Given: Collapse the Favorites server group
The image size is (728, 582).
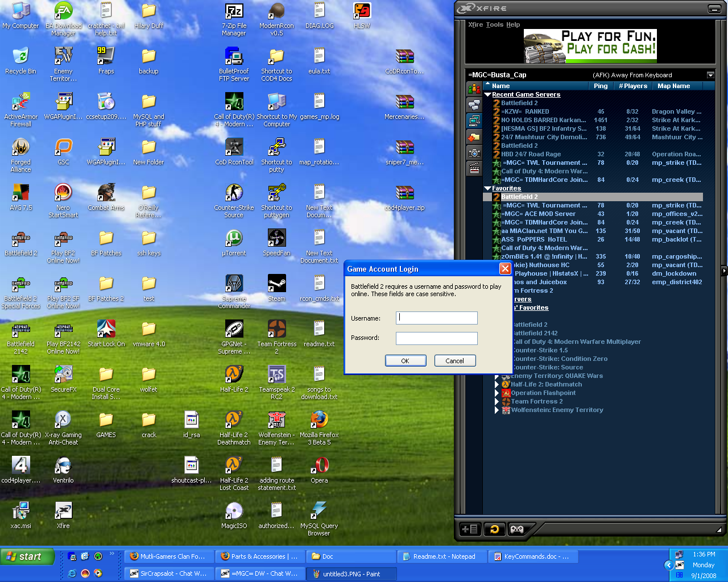Looking at the screenshot, I should click(x=487, y=188).
